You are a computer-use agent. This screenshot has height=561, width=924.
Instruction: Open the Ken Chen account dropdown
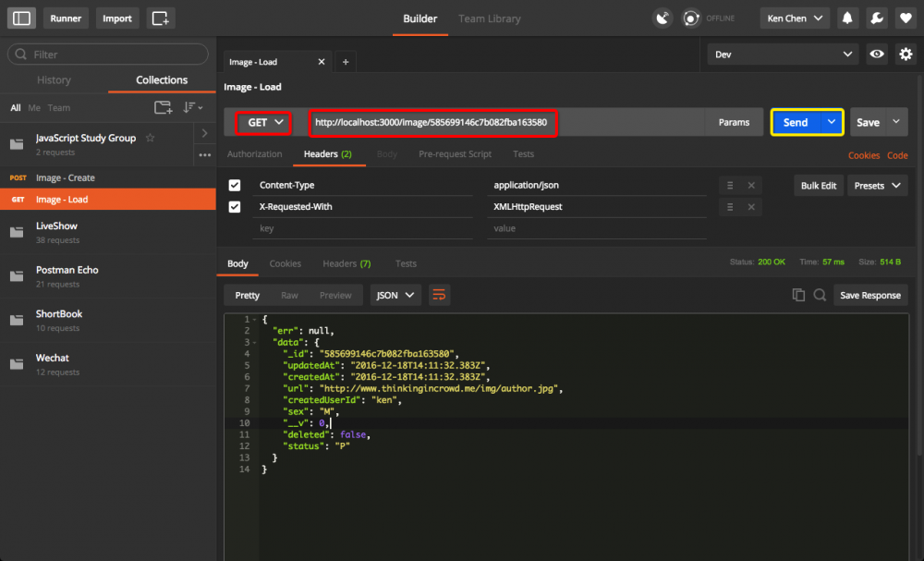coord(794,18)
